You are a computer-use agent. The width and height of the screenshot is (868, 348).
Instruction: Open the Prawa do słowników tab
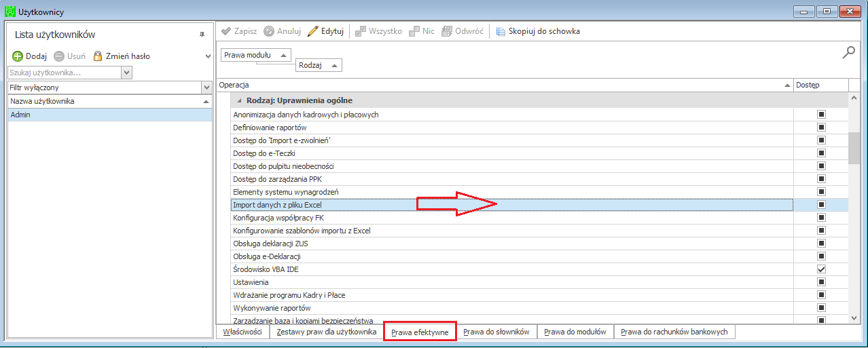click(x=496, y=332)
